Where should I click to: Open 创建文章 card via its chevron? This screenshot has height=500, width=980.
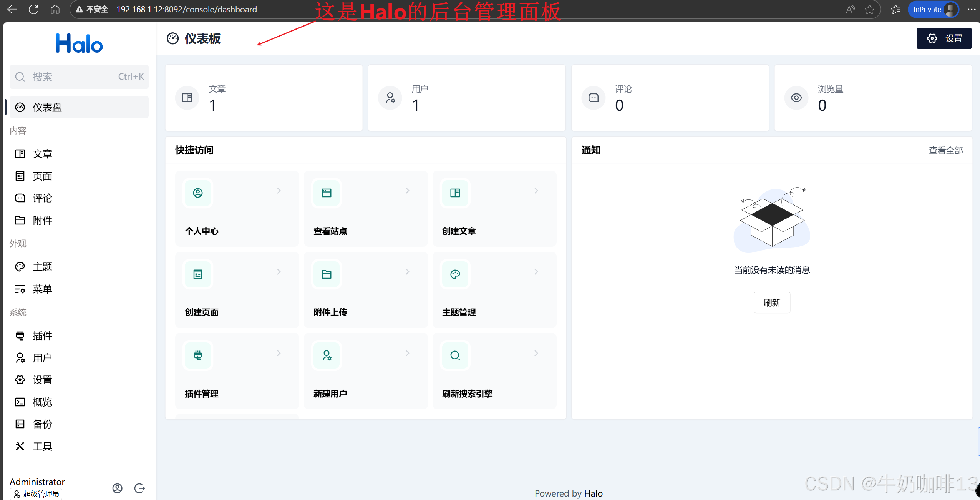point(536,191)
